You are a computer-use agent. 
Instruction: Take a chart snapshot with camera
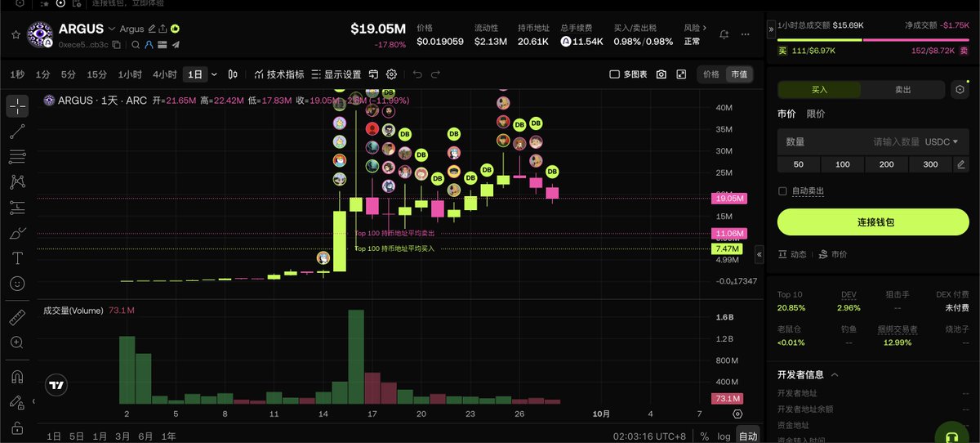660,74
